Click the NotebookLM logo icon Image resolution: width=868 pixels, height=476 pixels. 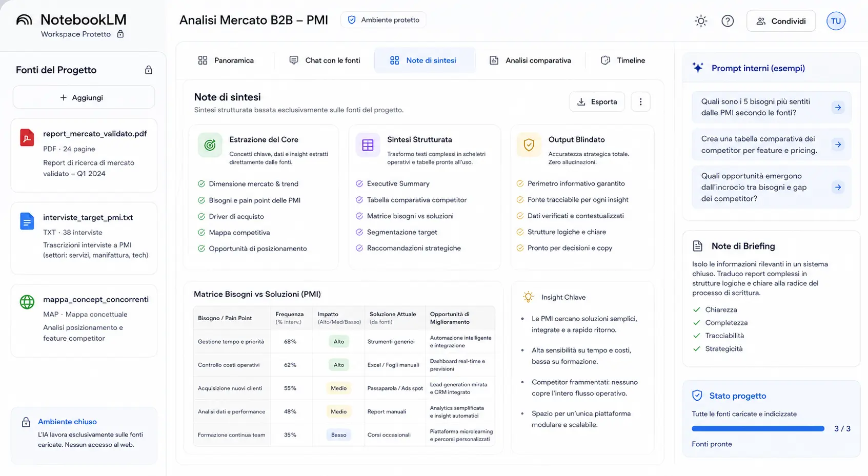click(24, 20)
